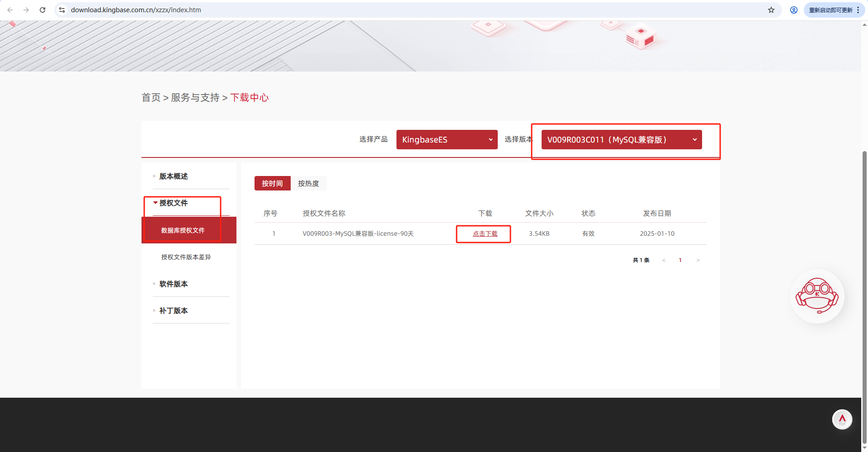Click 点击下载 for the MySQL license

coord(485,234)
